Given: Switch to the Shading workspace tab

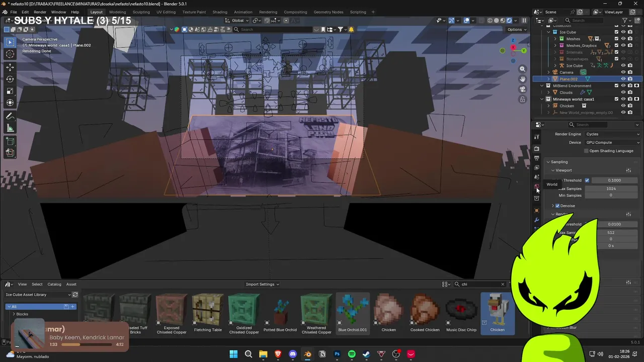Looking at the screenshot, I should tap(220, 12).
